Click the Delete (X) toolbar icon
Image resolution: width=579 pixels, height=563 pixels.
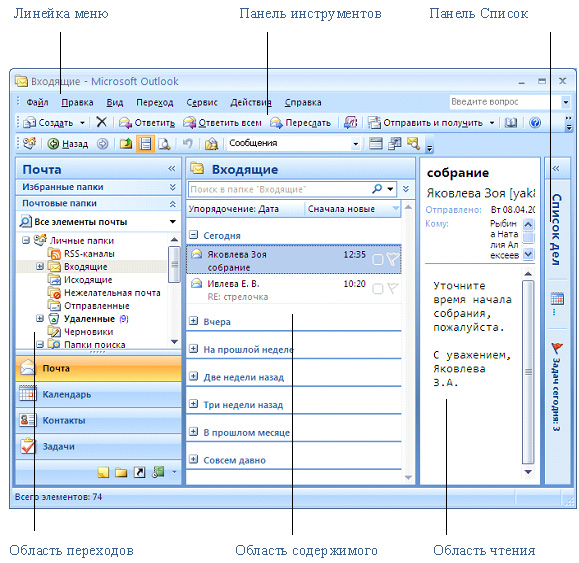[x=101, y=122]
